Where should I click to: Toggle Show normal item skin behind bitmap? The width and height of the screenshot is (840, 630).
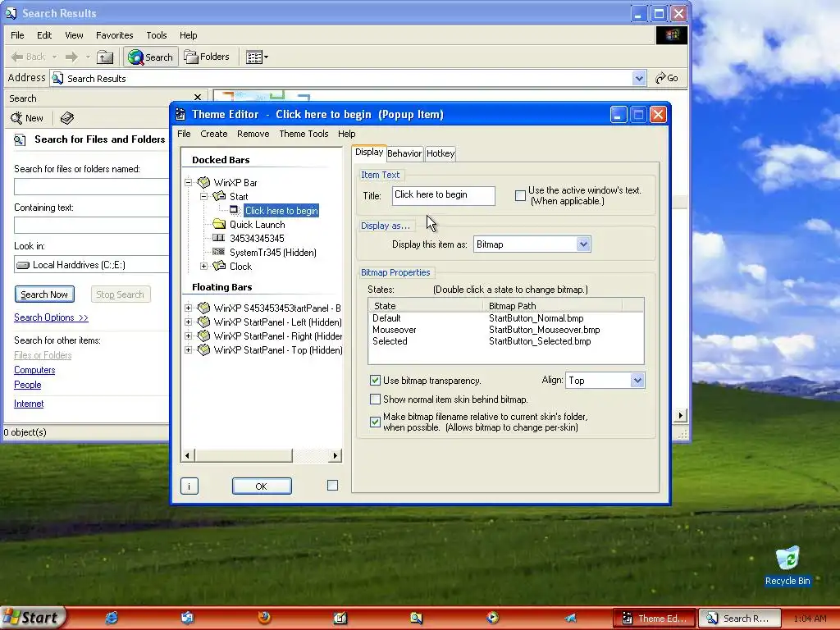point(375,399)
